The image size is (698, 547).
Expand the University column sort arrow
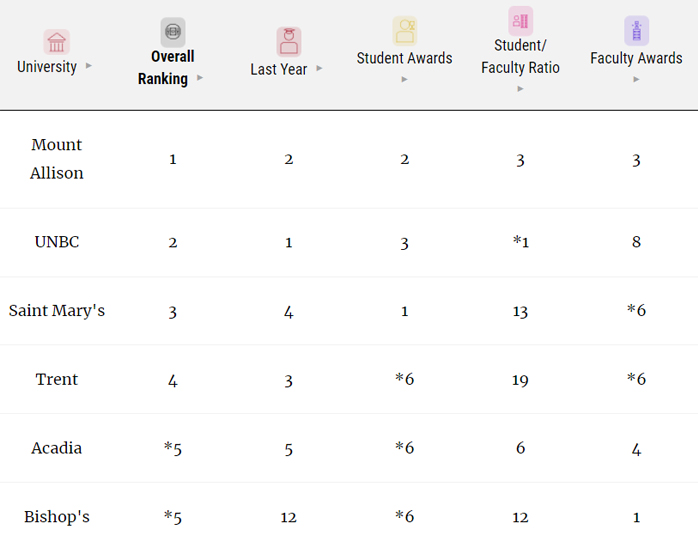coord(89,67)
